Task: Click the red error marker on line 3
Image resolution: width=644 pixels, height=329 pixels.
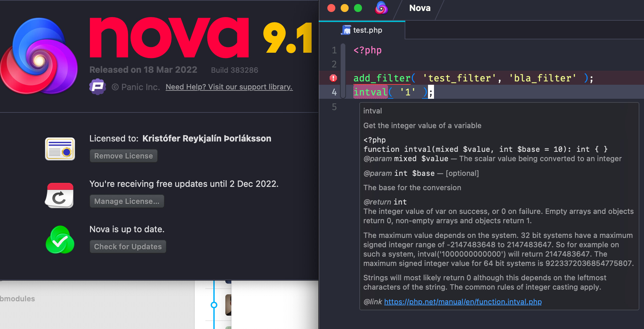Action: pyautogui.click(x=333, y=78)
